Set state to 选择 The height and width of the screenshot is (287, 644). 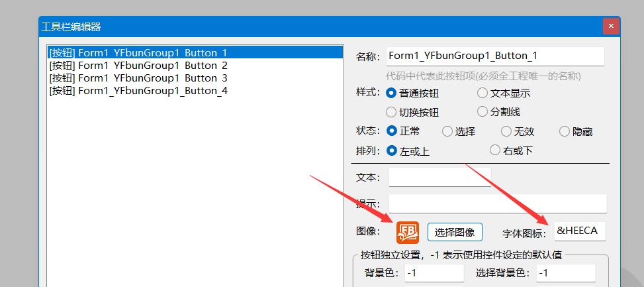coord(447,131)
